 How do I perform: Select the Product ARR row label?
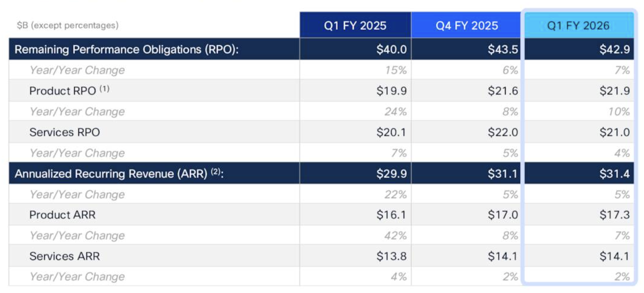click(x=62, y=215)
